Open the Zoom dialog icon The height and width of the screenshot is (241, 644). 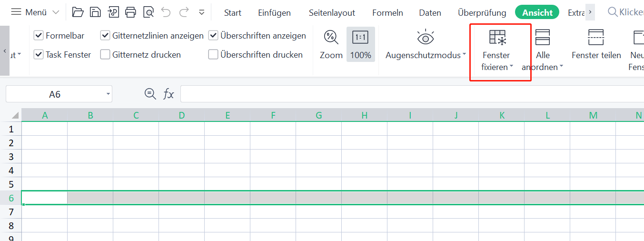331,37
